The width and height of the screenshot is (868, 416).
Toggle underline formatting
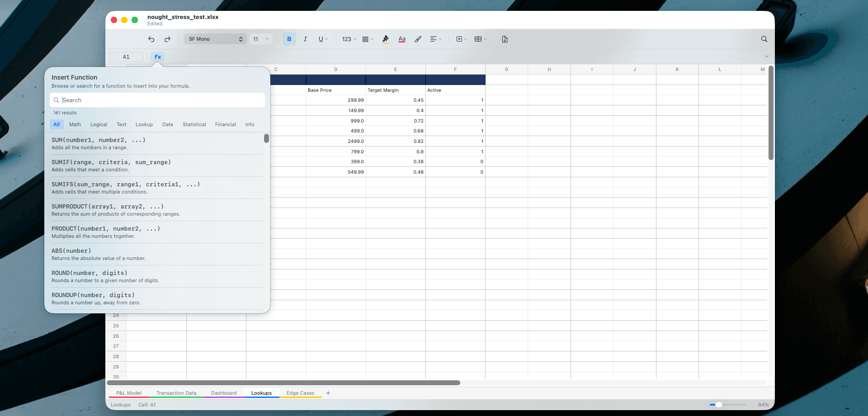pos(321,39)
